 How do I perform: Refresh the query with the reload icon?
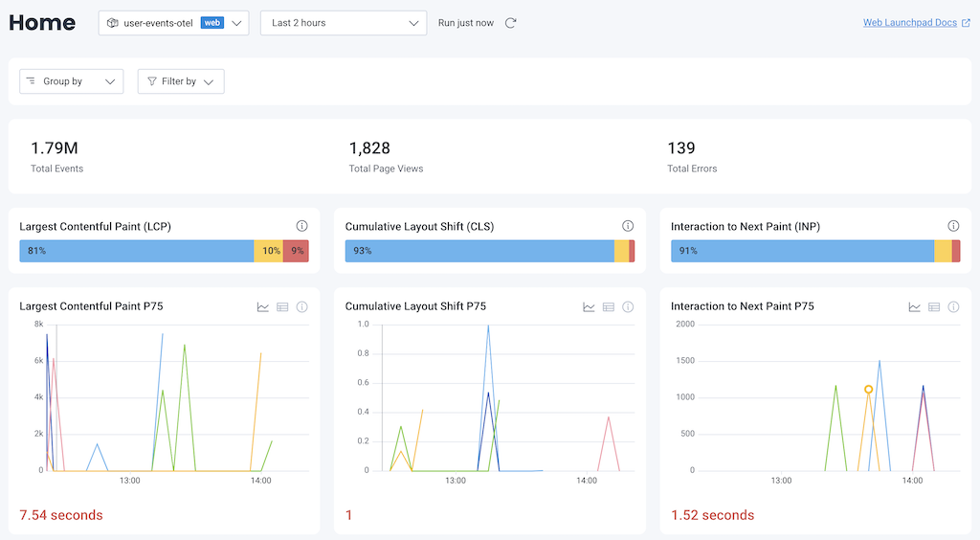(511, 23)
